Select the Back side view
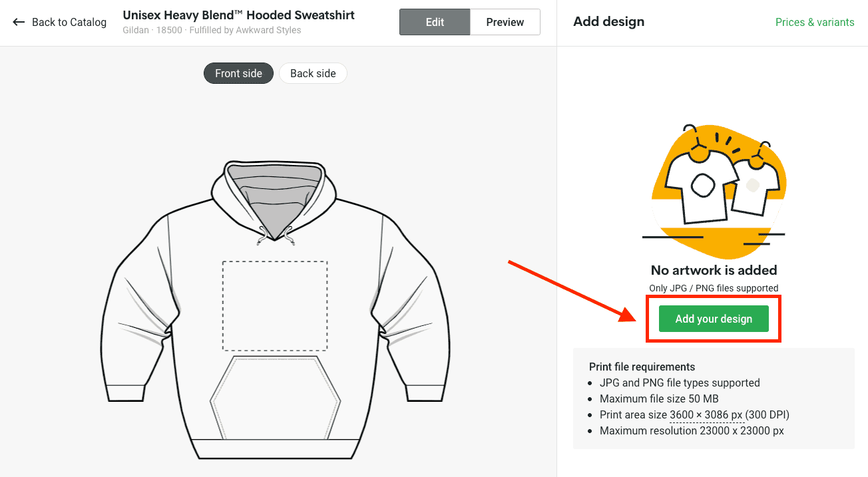The height and width of the screenshot is (477, 868). (313, 73)
